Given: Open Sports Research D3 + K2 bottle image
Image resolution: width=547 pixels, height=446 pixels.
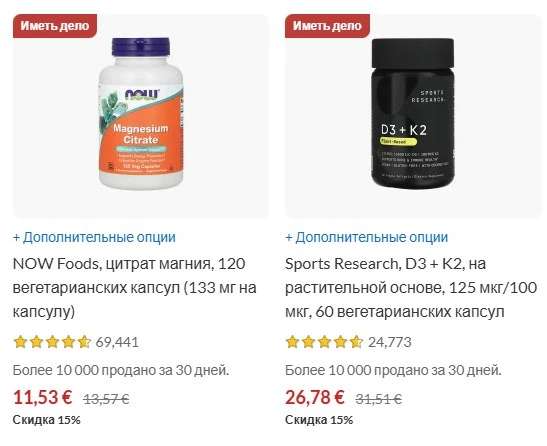Looking at the screenshot, I should (413, 114).
